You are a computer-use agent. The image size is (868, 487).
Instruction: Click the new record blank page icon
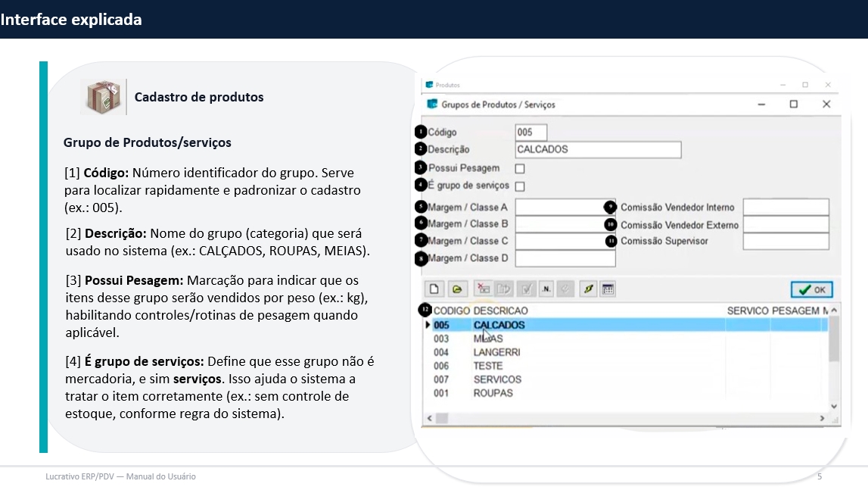tap(434, 289)
